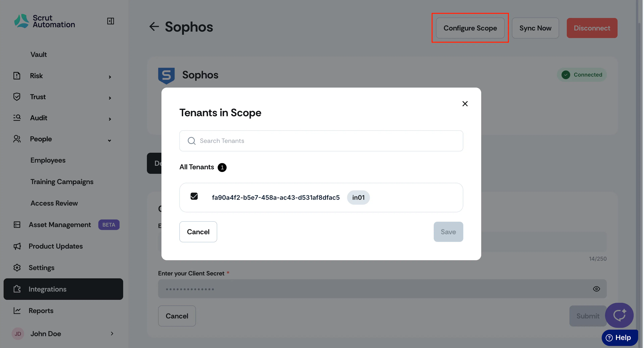644x348 pixels.
Task: Collapse the sidebar with the panel icon
Action: click(x=111, y=21)
